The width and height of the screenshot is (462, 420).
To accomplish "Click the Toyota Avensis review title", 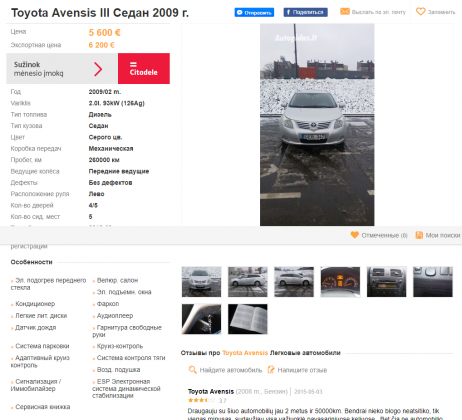I will pos(211,391).
